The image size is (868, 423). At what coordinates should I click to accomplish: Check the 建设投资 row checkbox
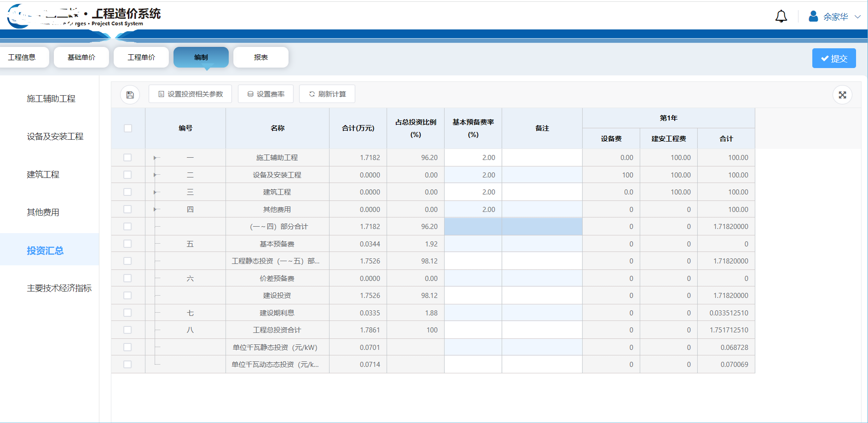tap(128, 296)
